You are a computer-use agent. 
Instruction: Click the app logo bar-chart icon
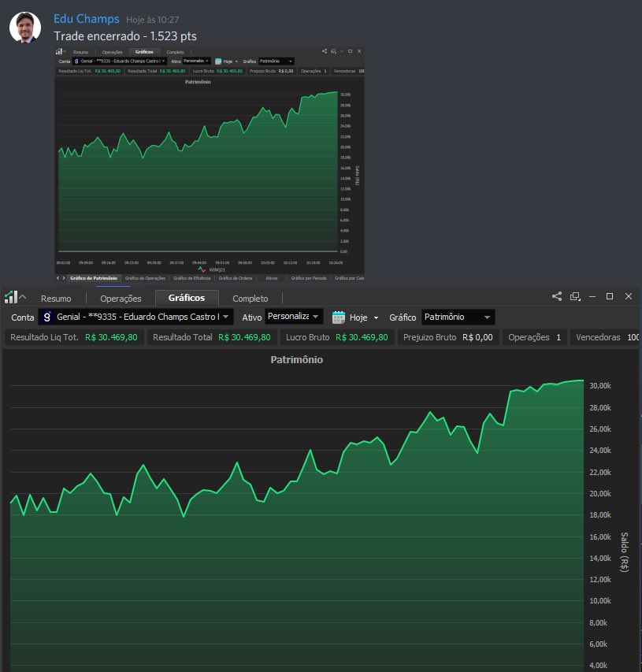[11, 296]
